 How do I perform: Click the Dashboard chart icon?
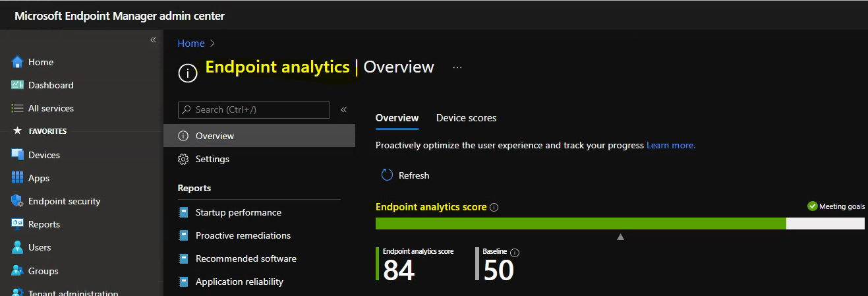[x=18, y=85]
